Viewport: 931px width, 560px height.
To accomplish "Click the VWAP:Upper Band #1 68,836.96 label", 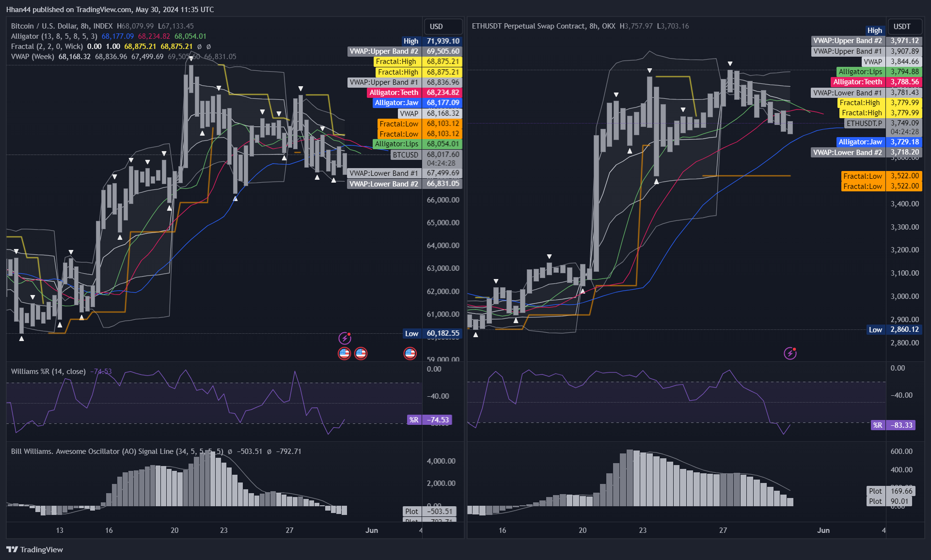I will tap(405, 82).
